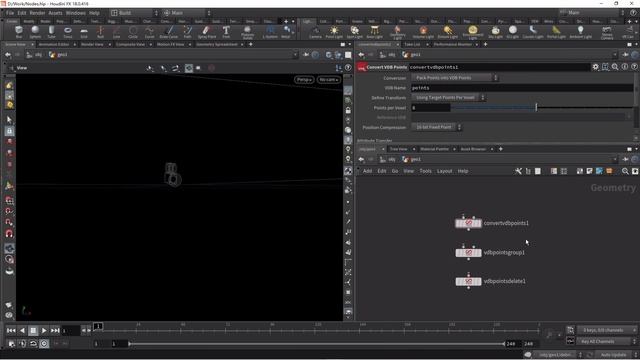Click the geo1 path button in network editor
The height and width of the screenshot is (360, 640).
411,160
